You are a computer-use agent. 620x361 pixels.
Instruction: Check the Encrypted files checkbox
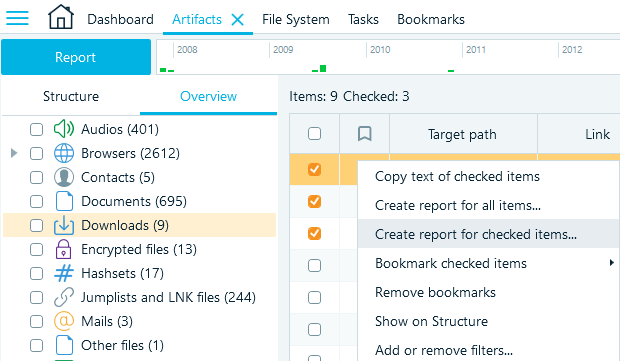(36, 249)
